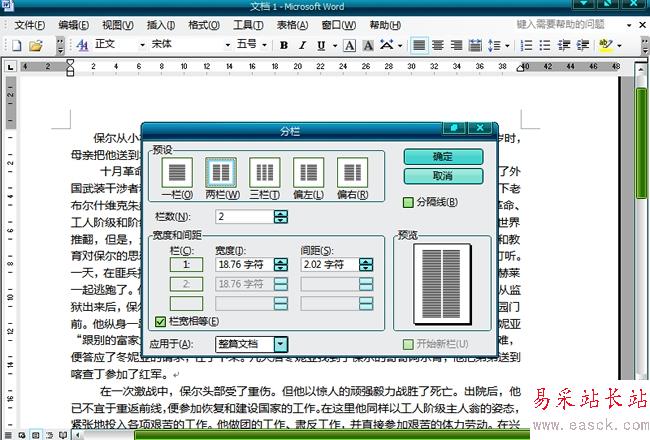Toggle the equal column width checkbox
The image size is (650, 440).
coord(160,321)
